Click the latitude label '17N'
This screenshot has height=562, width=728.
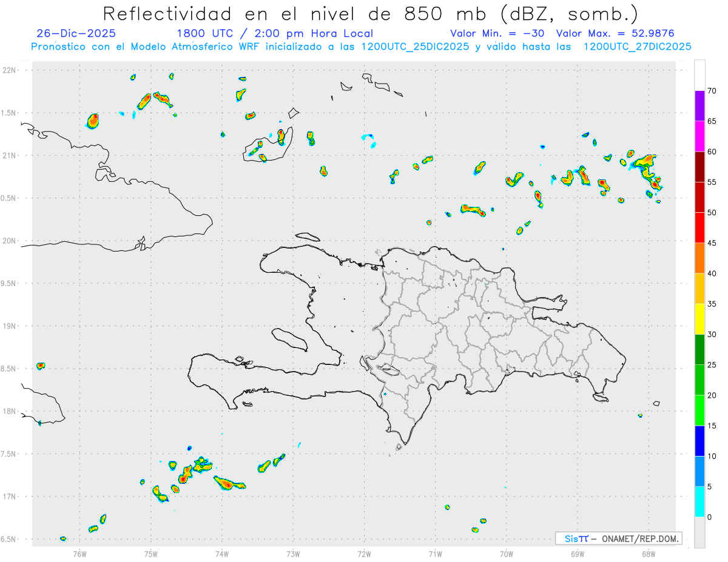coord(10,497)
